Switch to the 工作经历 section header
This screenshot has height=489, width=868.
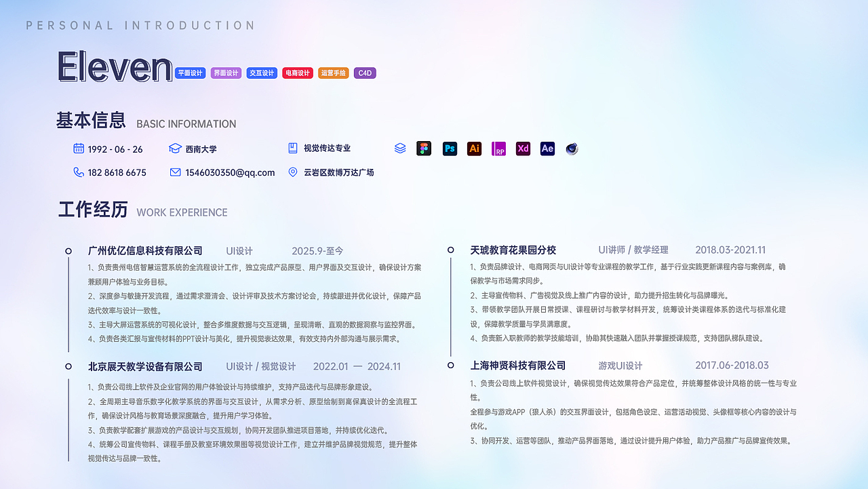92,210
